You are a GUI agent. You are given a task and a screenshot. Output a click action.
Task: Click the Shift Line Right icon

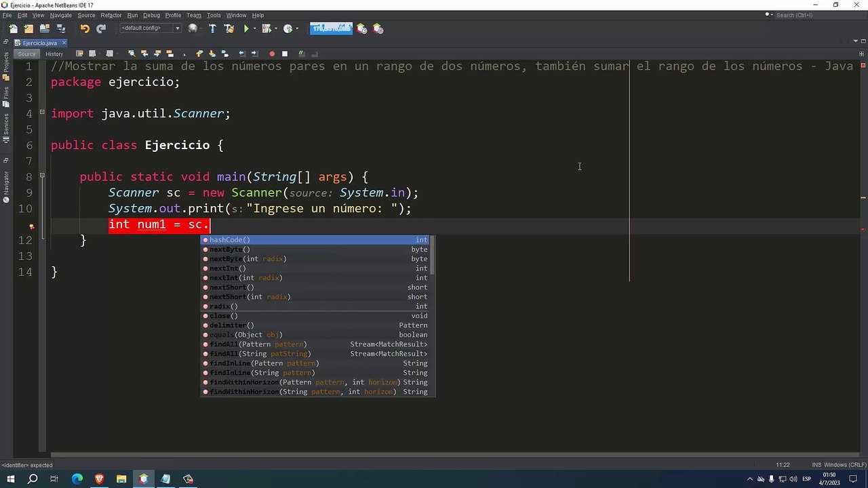[254, 54]
